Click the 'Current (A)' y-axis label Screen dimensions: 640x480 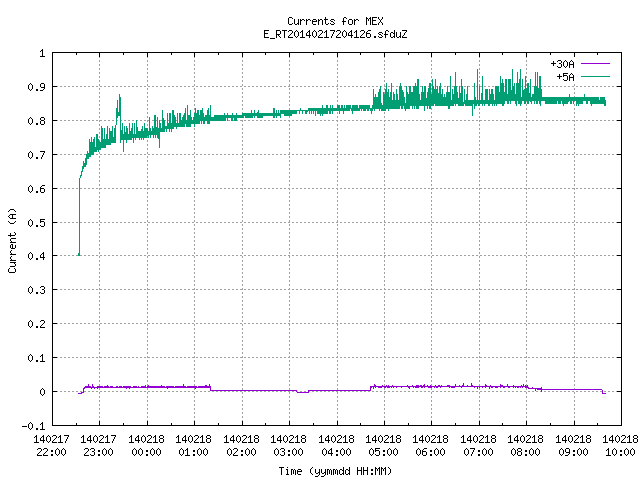point(12,240)
